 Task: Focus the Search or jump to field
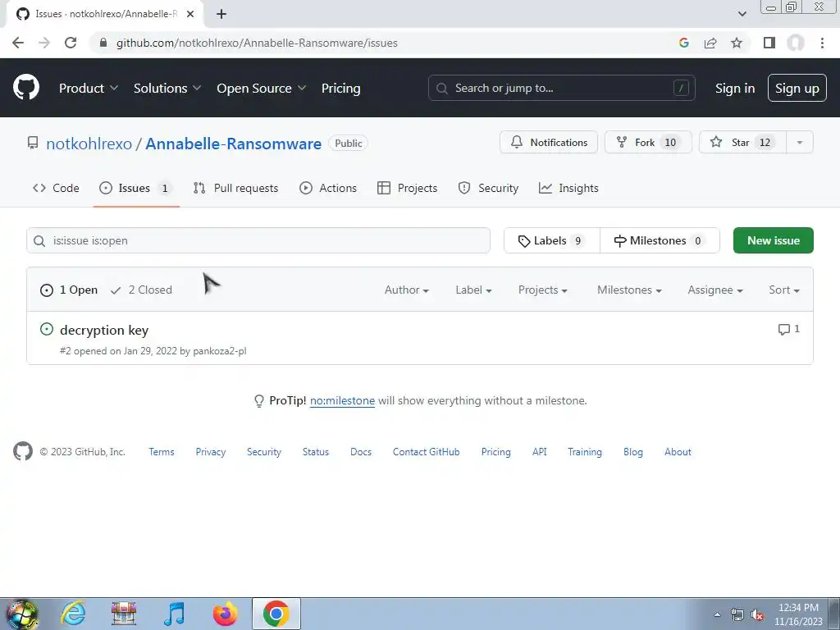[x=561, y=88]
